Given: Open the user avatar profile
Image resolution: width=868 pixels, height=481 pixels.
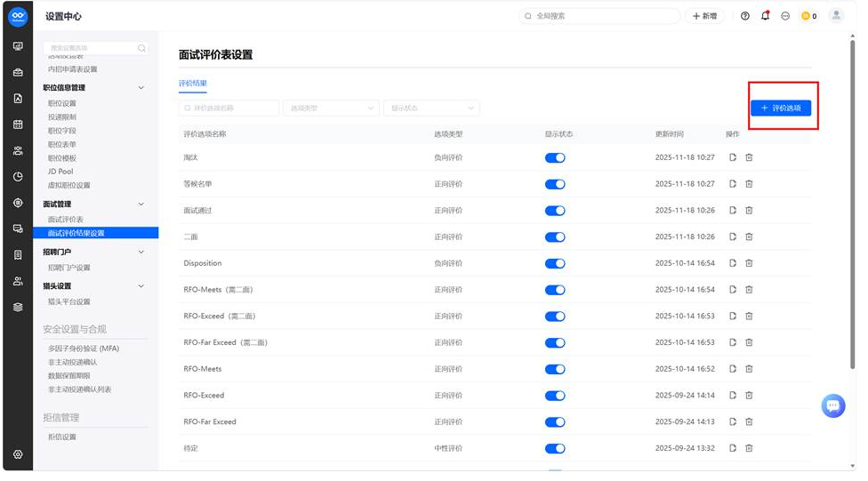Looking at the screenshot, I should click(837, 15).
